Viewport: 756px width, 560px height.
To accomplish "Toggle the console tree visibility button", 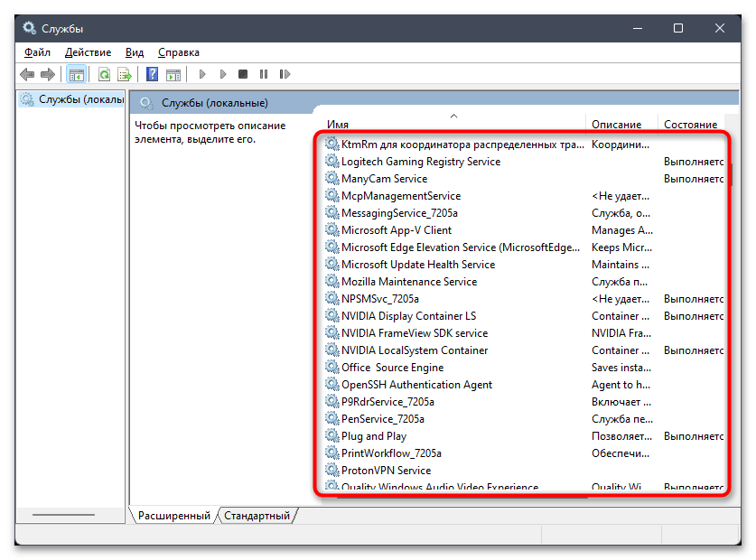I will pos(77,74).
